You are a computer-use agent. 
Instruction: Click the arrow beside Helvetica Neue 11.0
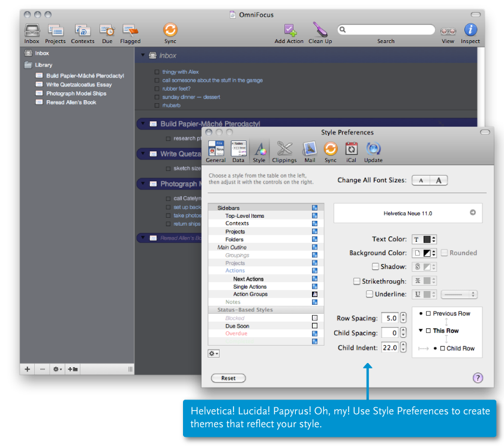tap(473, 212)
